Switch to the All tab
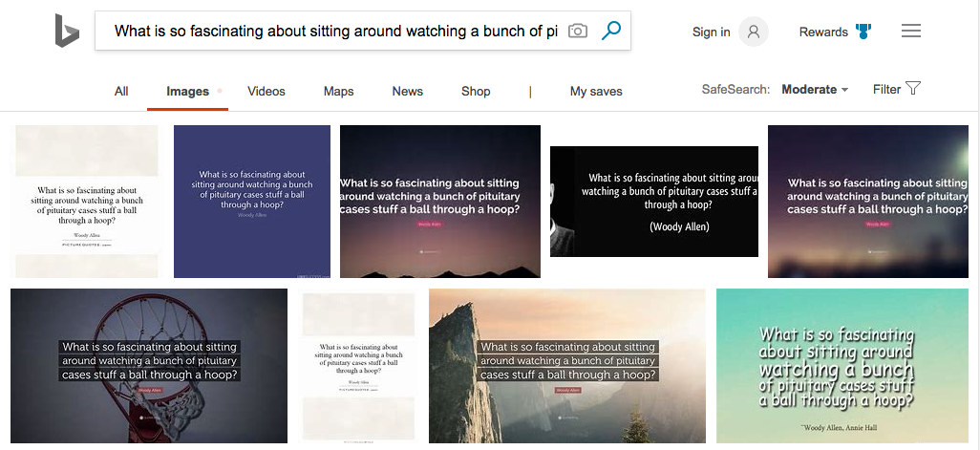The image size is (980, 450). (121, 92)
